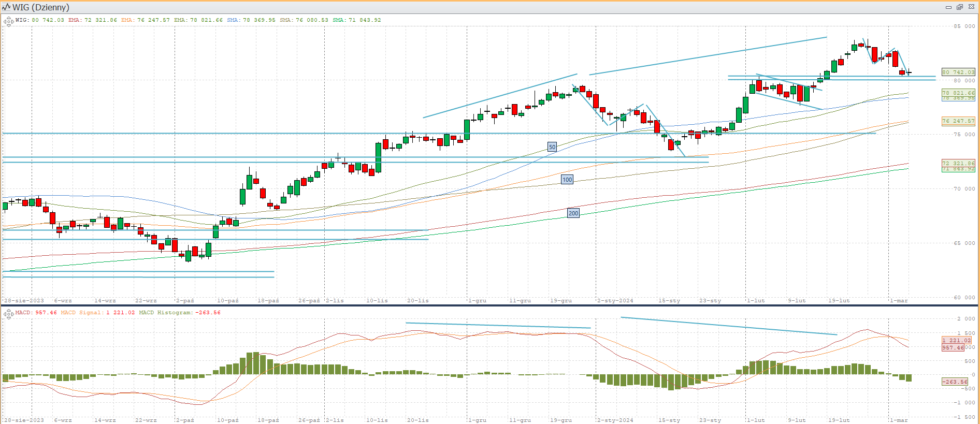
Task: Click the pan arrows icon in MACD panel
Action: point(8,314)
